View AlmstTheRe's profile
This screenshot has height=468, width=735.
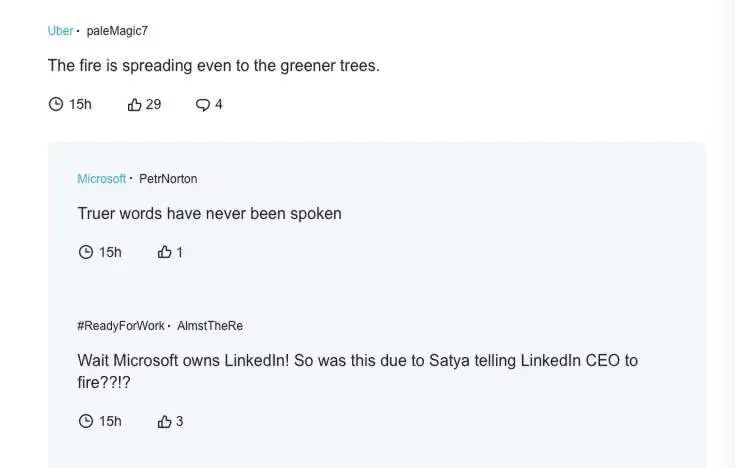210,326
